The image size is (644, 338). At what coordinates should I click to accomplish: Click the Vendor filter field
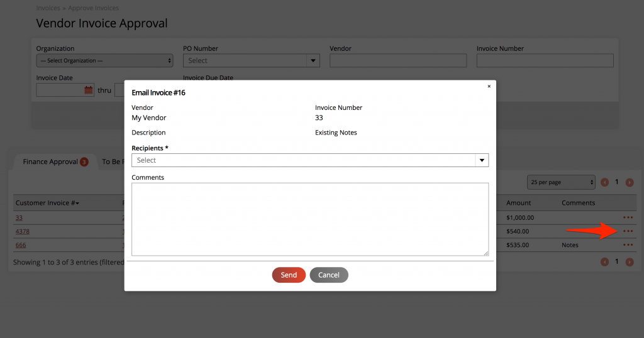(398, 61)
